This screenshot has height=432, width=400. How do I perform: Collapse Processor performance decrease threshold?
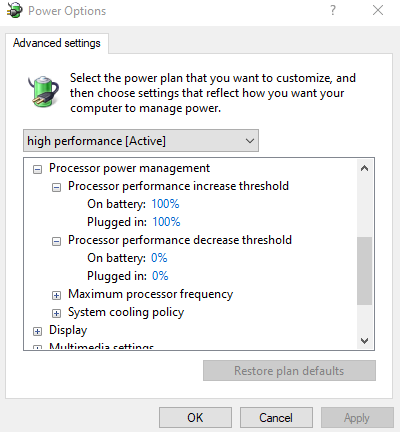coord(56,242)
